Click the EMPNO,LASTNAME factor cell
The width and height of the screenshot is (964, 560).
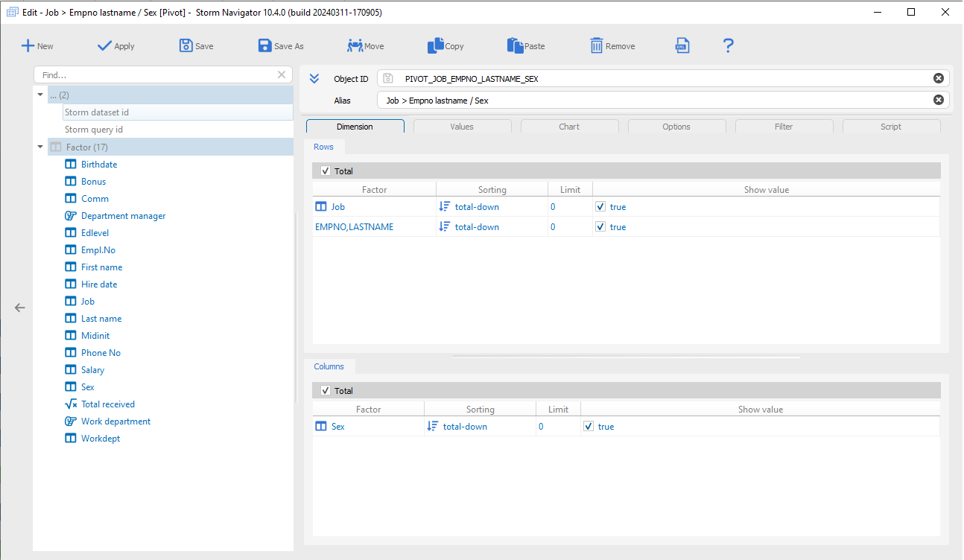point(374,227)
